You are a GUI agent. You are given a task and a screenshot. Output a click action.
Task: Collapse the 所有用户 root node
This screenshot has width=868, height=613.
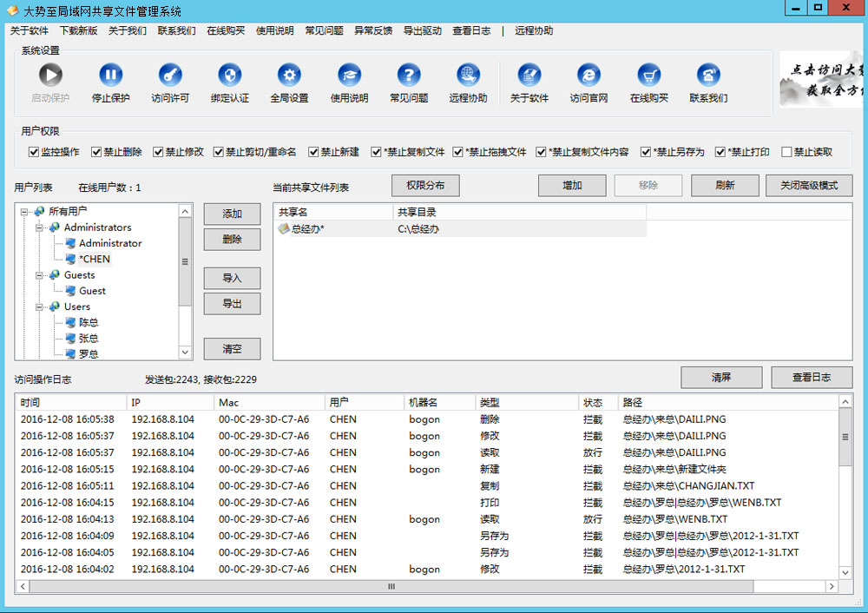point(24,211)
